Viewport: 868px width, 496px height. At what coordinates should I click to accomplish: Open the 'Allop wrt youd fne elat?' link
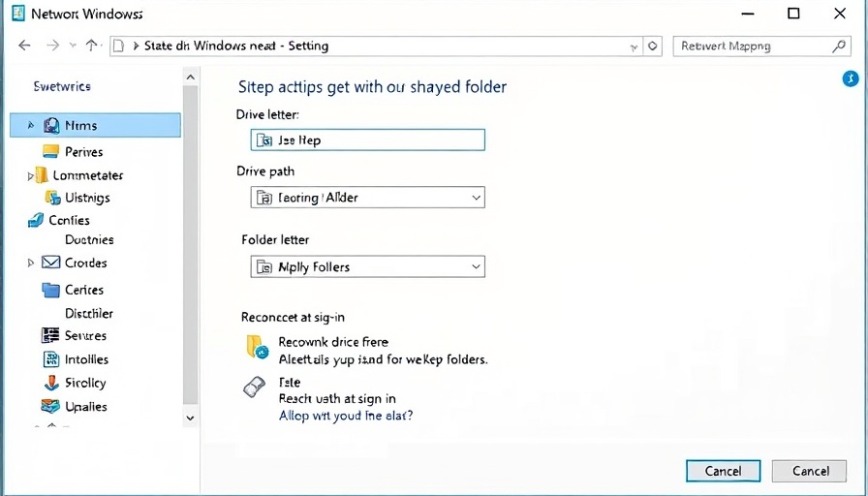point(345,416)
